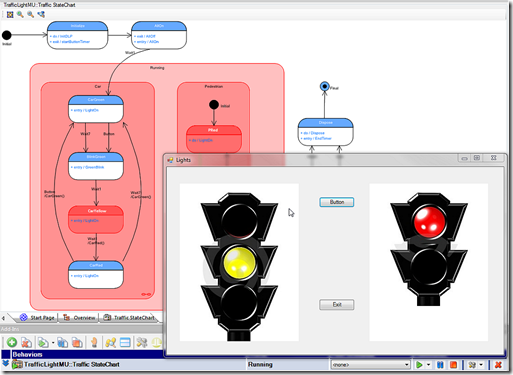
Task: Select the PRed state node
Action: [x=214, y=139]
